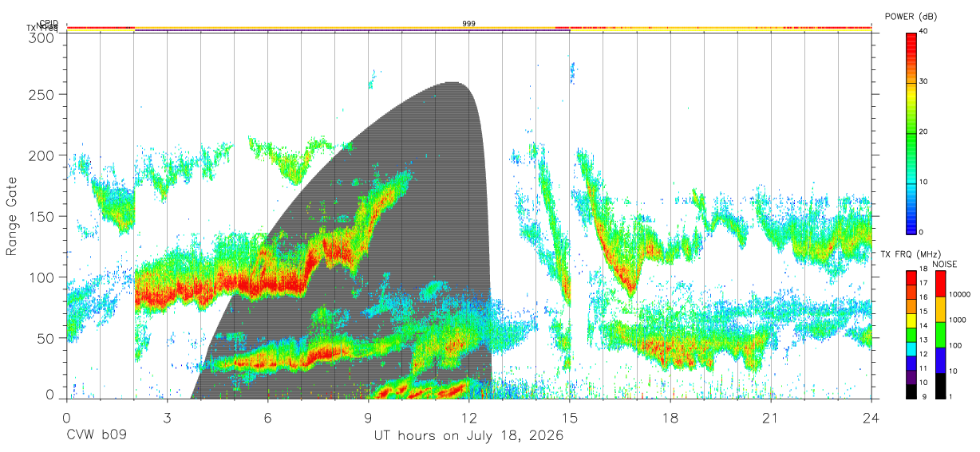Click the 250 range gate tick label
Viewport: 980px width, 452px height.
41,94
